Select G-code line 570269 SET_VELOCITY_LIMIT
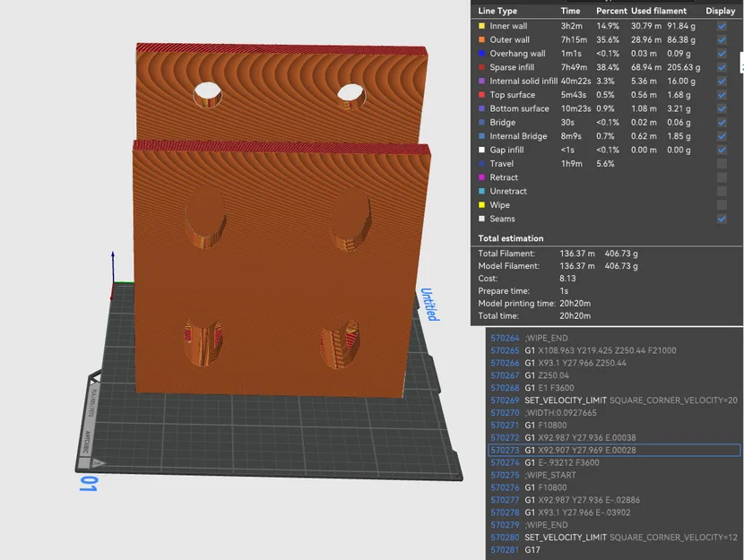 (614, 401)
